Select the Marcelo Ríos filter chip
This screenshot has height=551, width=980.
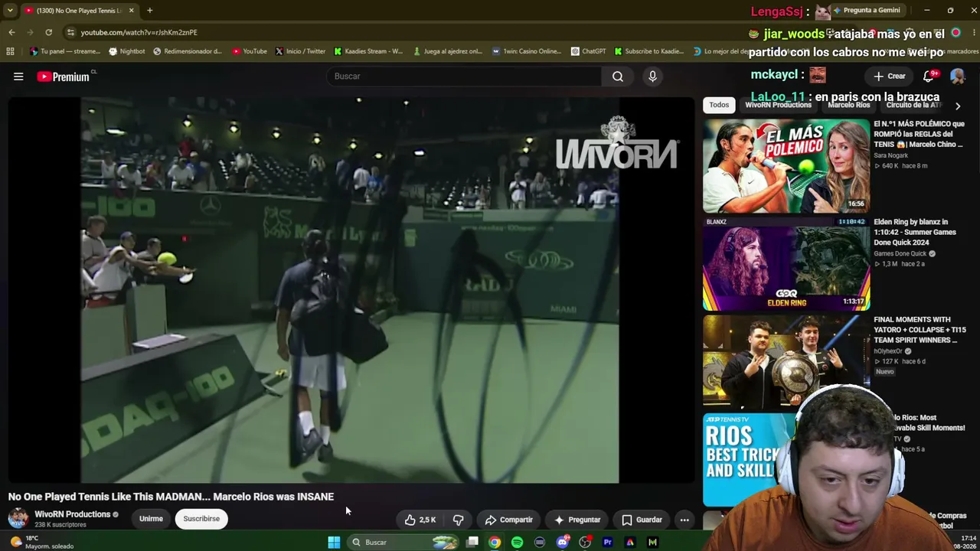click(x=848, y=105)
